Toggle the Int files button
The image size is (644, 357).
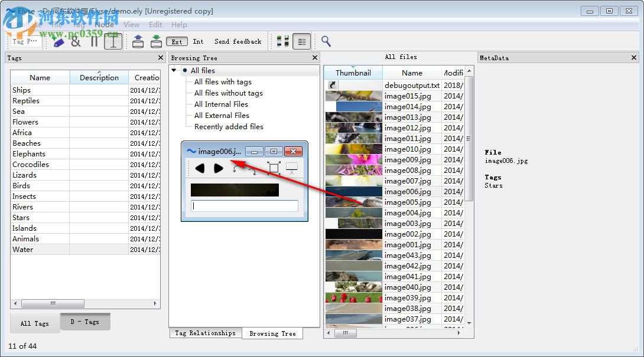pyautogui.click(x=198, y=41)
